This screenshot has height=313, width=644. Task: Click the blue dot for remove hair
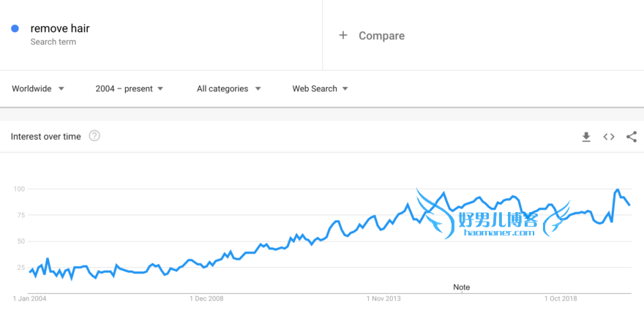pos(15,29)
